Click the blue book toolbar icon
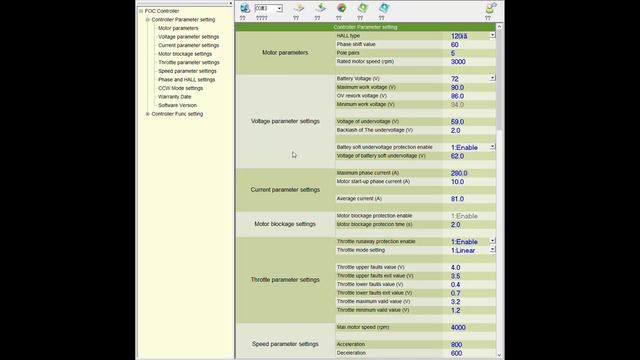The height and width of the screenshot is (360, 640). (384, 8)
